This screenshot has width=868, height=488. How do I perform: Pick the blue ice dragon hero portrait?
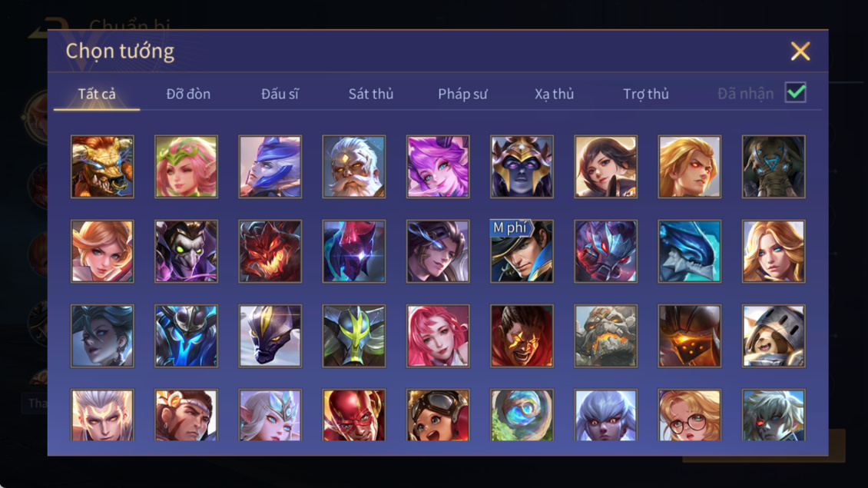tap(689, 251)
